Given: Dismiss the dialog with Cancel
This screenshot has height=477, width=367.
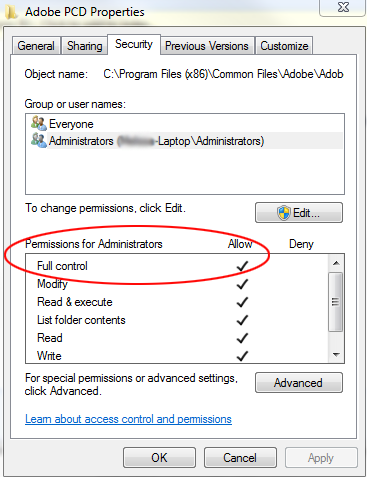Looking at the screenshot, I should point(240,458).
